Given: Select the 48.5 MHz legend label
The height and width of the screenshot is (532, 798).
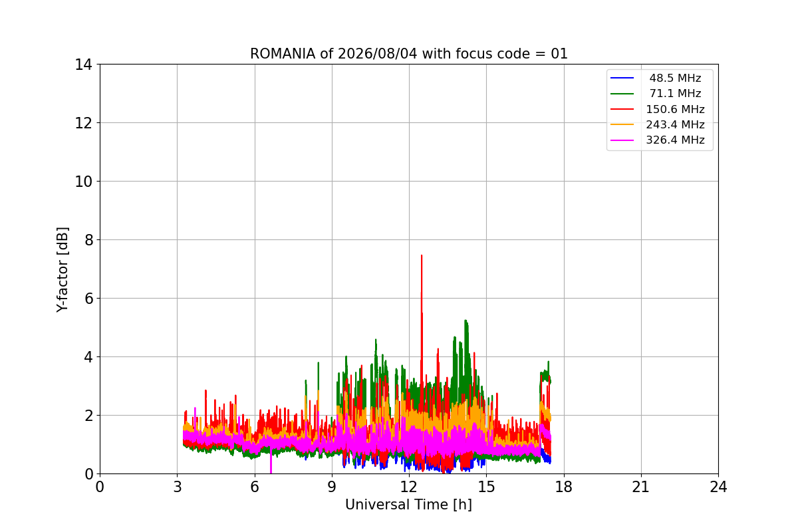Looking at the screenshot, I should [x=675, y=78].
